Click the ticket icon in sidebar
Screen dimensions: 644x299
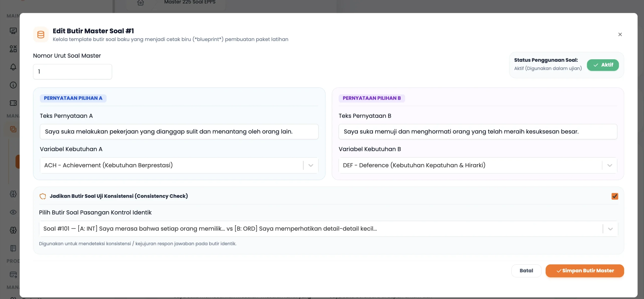(13, 103)
